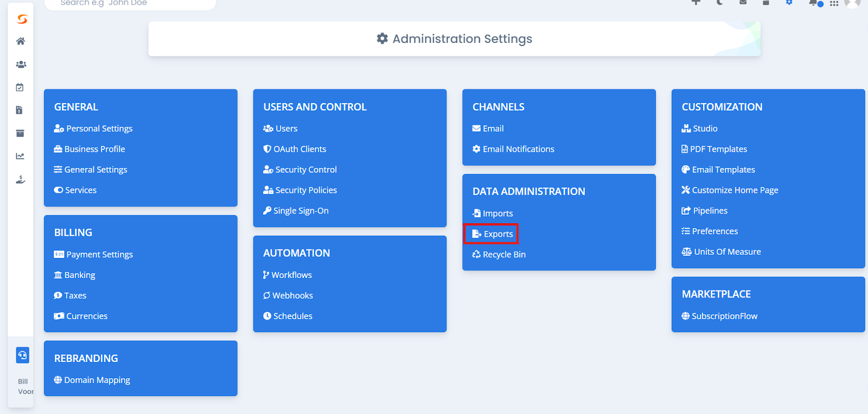
Task: Open the archive box icon in sidebar
Action: [x=20, y=133]
